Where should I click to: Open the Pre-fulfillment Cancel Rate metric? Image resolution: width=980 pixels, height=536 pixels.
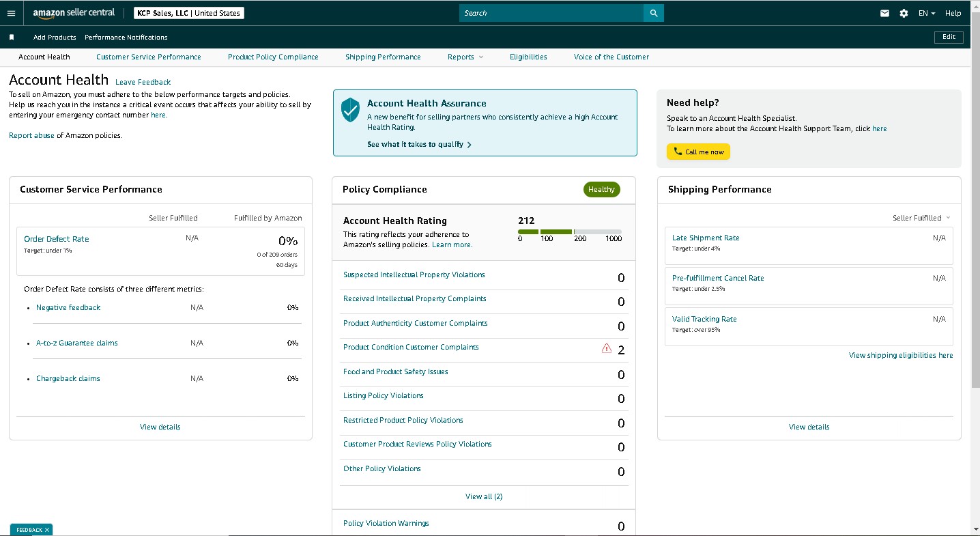[x=718, y=278]
